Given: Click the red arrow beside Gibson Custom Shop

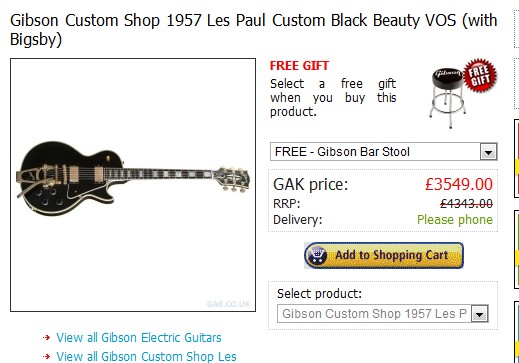Looking at the screenshot, I should 46,356.
